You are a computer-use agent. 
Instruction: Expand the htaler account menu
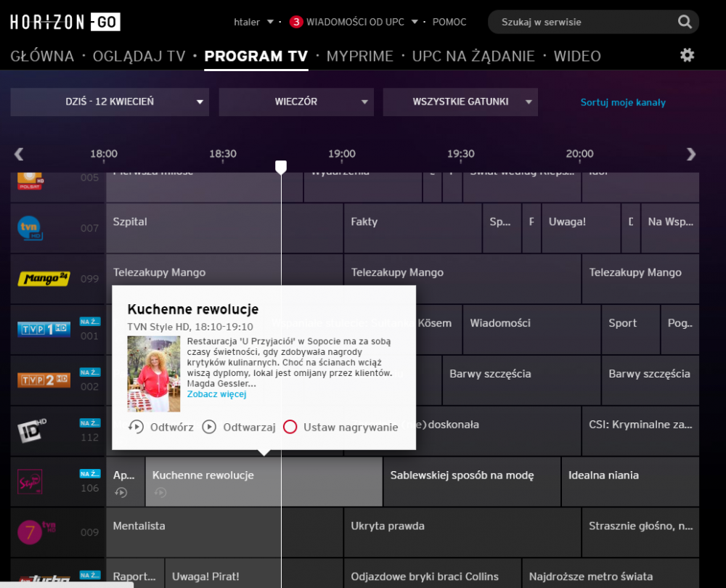tap(253, 22)
